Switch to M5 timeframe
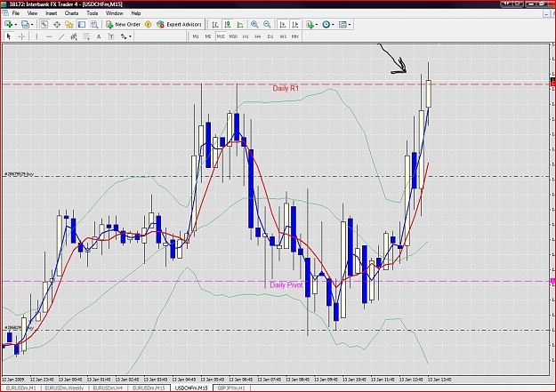The image size is (556, 392). pos(208,36)
